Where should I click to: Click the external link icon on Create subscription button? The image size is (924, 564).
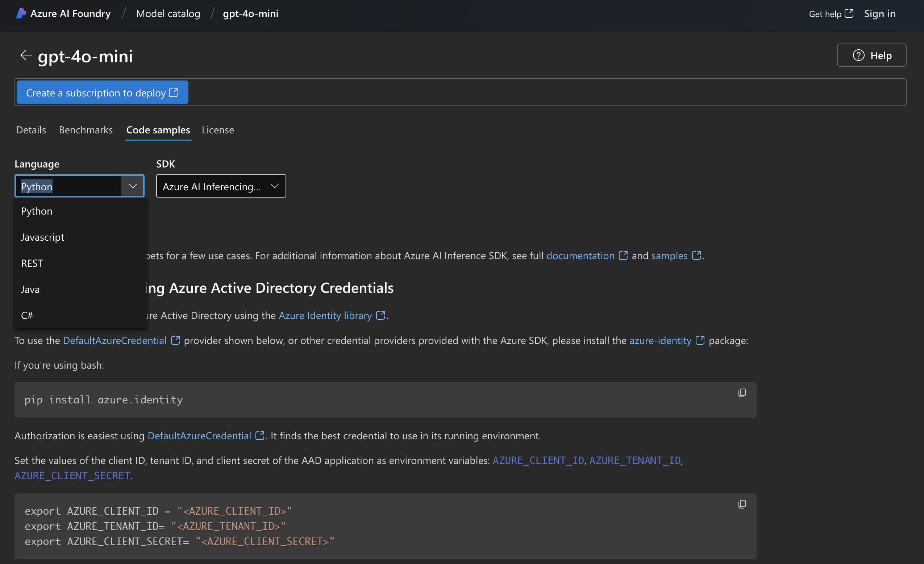(174, 92)
